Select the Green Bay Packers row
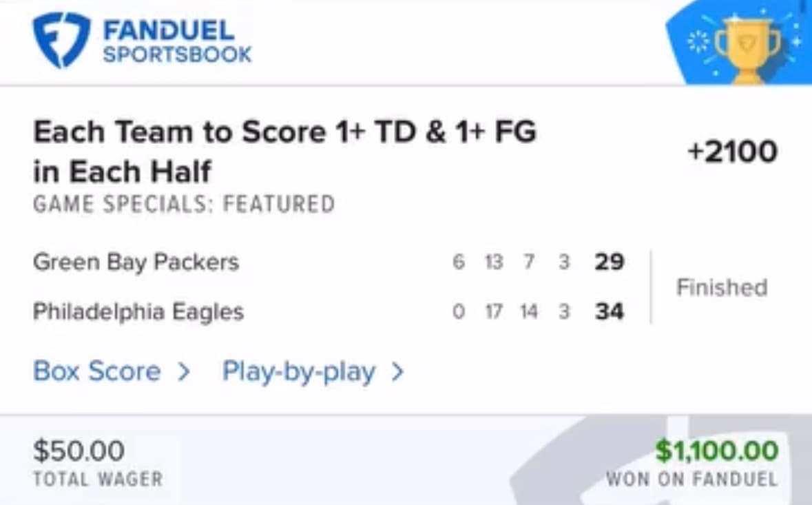 point(136,262)
